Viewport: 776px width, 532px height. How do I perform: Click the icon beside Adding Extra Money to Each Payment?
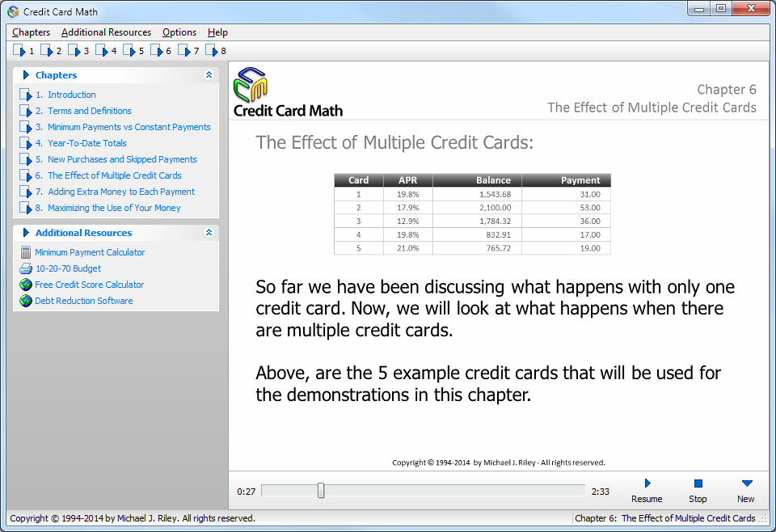pyautogui.click(x=26, y=192)
